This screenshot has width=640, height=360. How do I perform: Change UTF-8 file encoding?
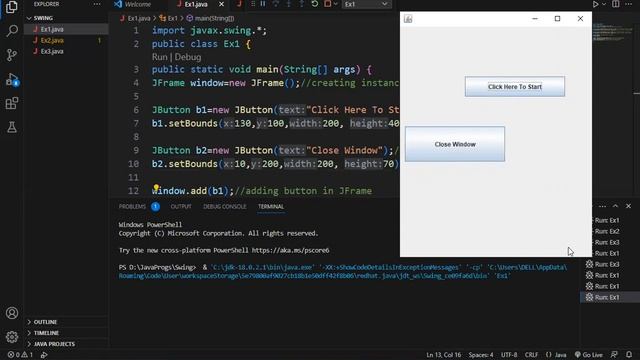pyautogui.click(x=509, y=355)
